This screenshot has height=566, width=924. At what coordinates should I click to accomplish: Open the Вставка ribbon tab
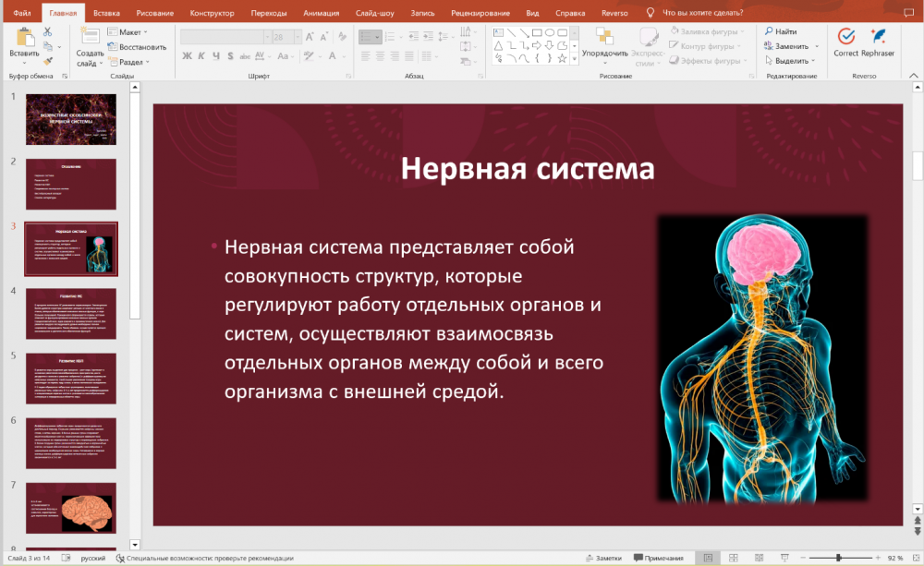pyautogui.click(x=106, y=14)
